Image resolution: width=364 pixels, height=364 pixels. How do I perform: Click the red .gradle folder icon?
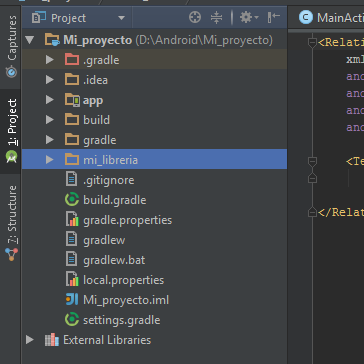click(x=72, y=60)
